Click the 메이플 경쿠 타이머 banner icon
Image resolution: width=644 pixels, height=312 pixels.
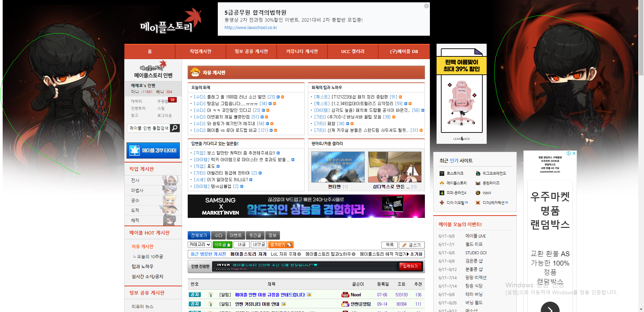[135, 150]
